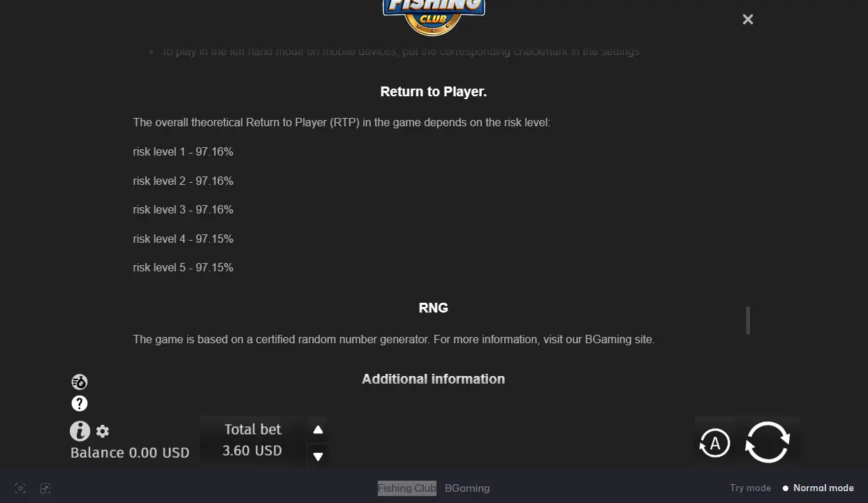Click the rules panel scrollbar thumb

(748, 320)
